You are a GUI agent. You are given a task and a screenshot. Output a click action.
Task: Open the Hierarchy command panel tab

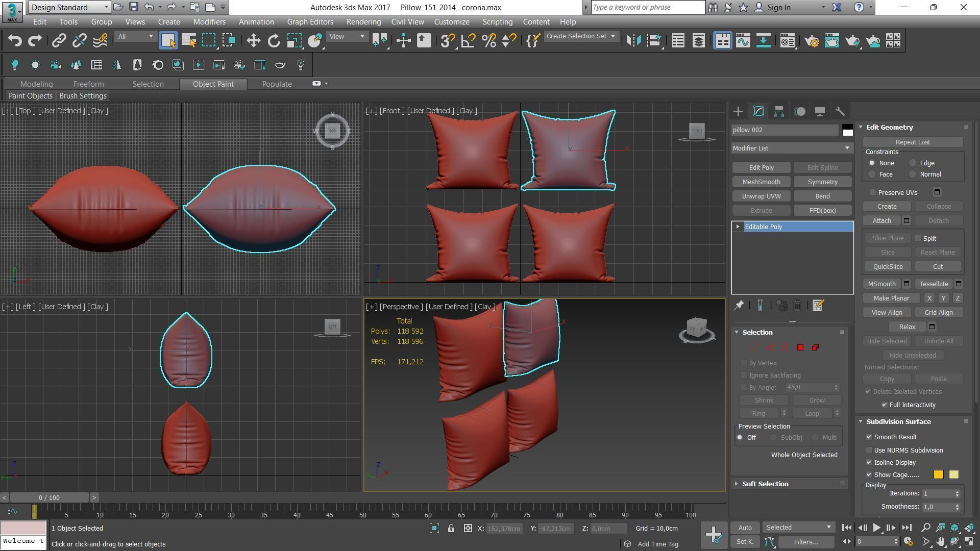point(779,111)
